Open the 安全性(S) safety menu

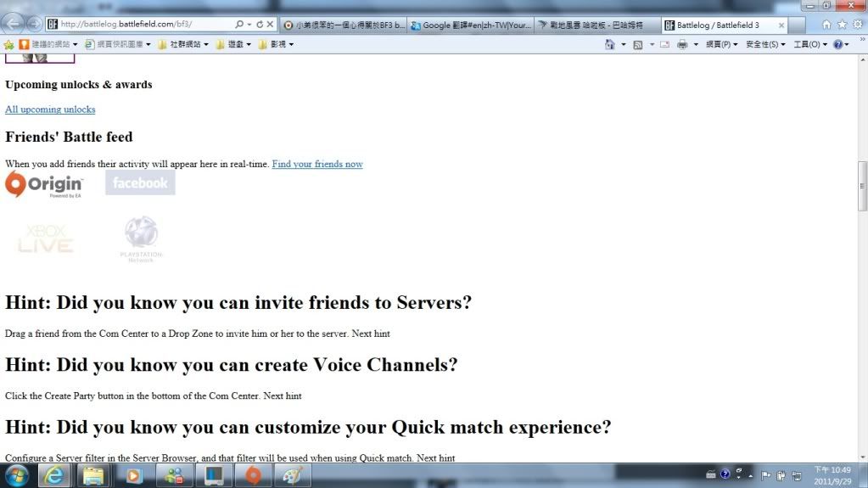tap(764, 44)
